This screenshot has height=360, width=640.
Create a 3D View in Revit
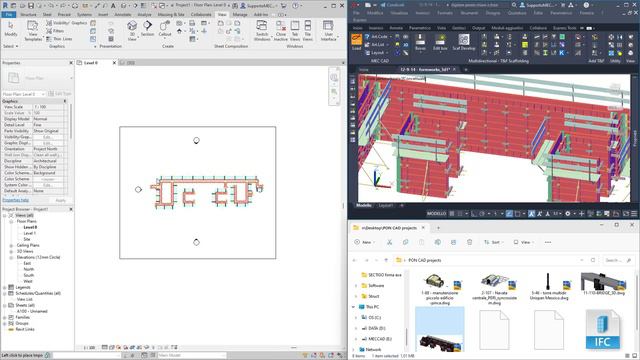click(x=132, y=30)
